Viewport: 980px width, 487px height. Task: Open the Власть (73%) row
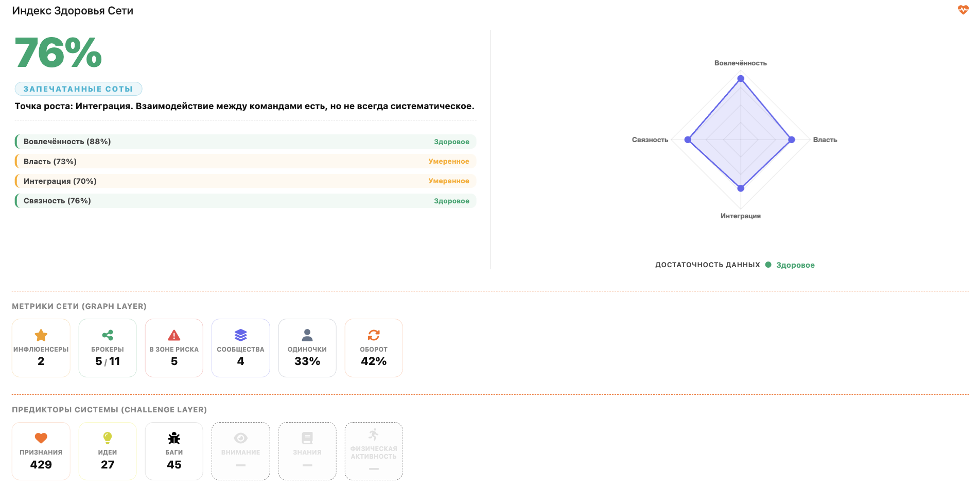[x=246, y=161]
